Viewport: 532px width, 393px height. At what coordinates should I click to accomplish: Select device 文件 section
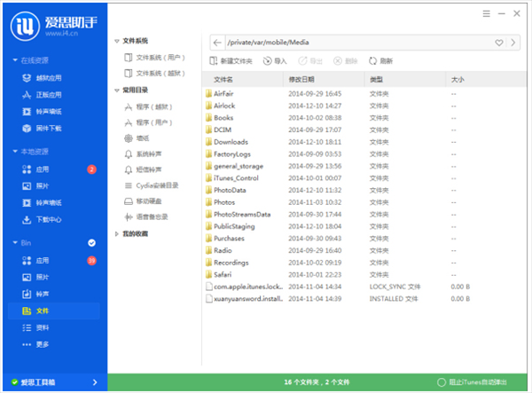point(54,310)
